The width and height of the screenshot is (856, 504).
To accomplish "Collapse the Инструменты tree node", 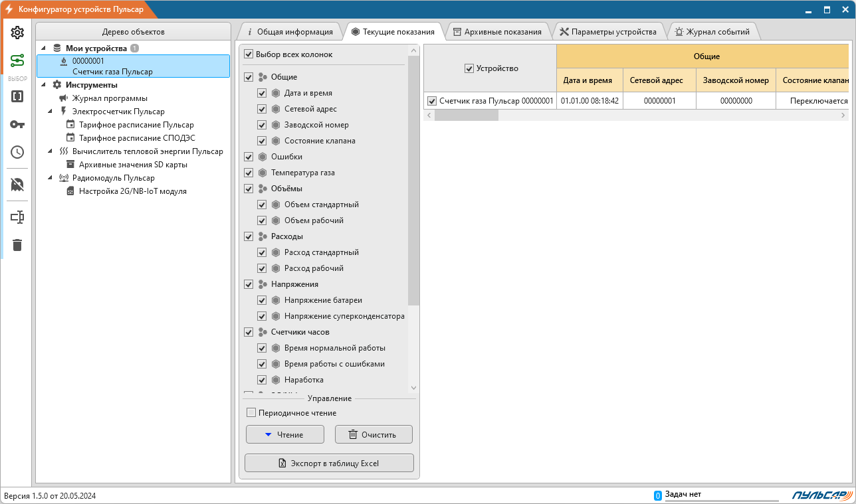I will pos(44,85).
